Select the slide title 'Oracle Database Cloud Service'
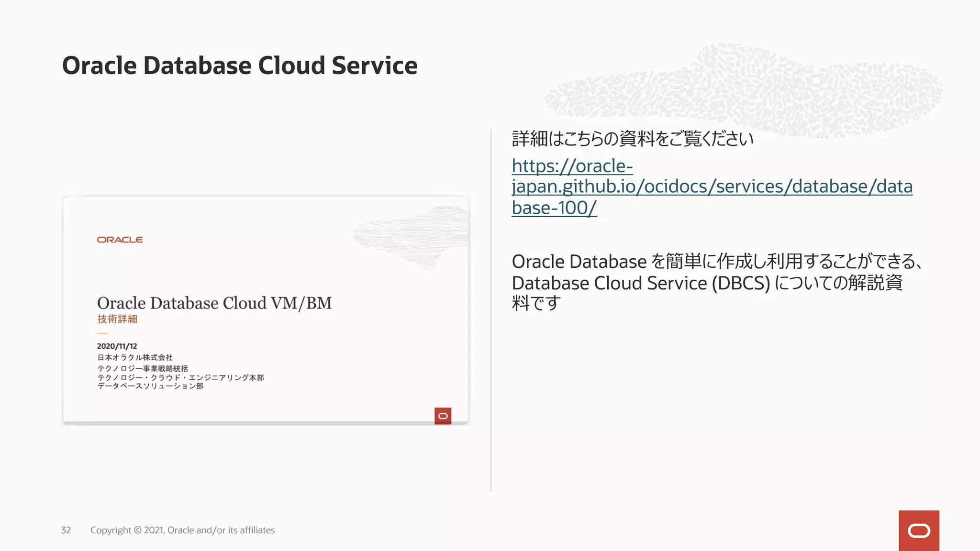The height and width of the screenshot is (551, 980). pos(240,65)
